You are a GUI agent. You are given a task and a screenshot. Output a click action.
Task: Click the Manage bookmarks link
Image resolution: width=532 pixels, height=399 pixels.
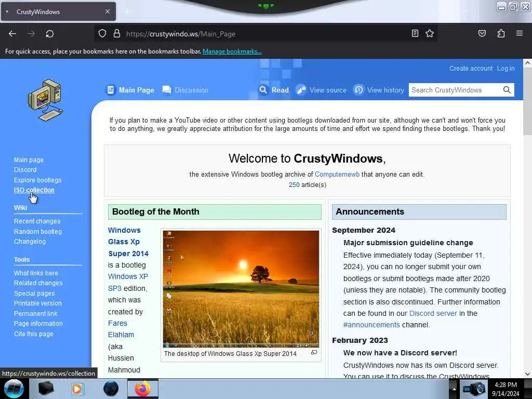tap(232, 51)
